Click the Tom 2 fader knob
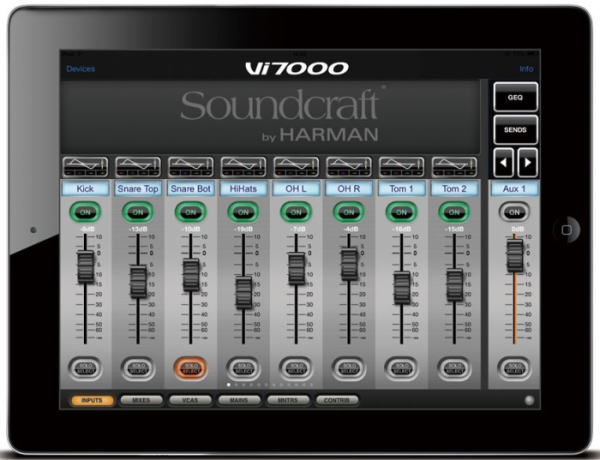Viewport: 600px width, 460px height. [x=455, y=285]
